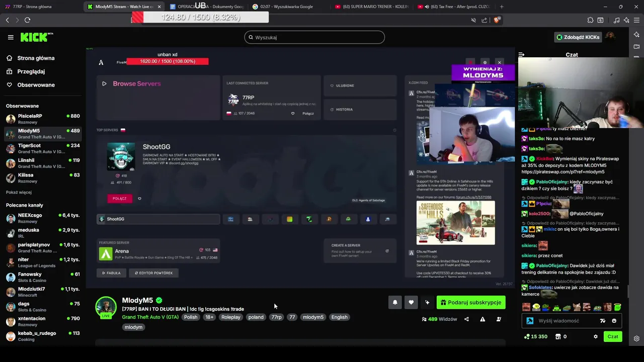
Task: Open the chat shop icon showing 0
Action: (561, 336)
